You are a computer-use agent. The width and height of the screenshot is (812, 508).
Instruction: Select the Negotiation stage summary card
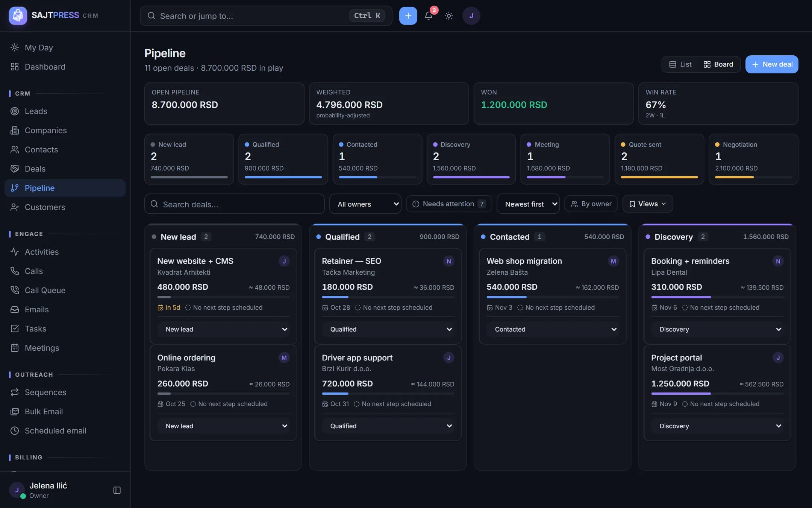[x=753, y=159]
